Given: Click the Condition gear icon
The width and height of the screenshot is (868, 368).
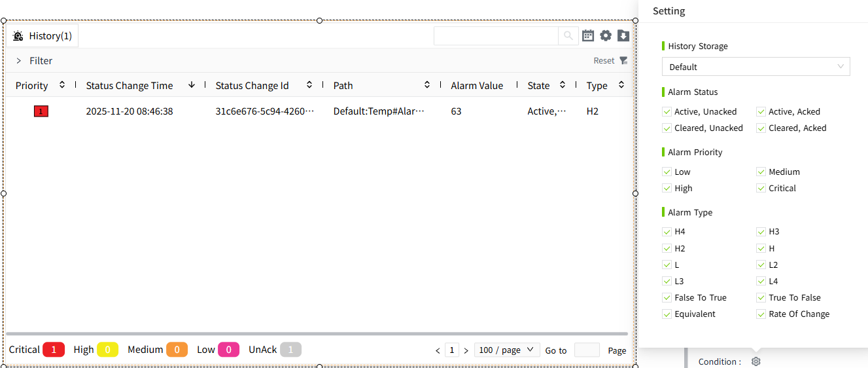Looking at the screenshot, I should tap(756, 361).
